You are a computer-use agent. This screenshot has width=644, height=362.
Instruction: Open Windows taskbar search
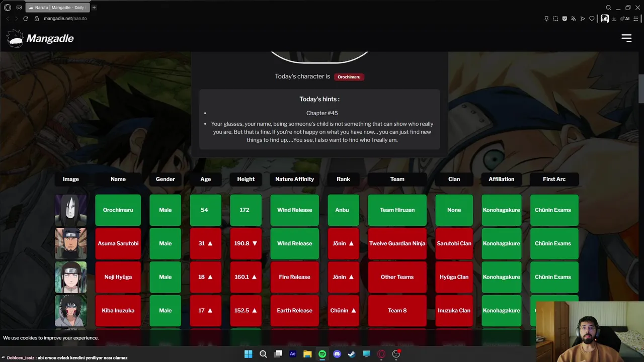[263, 354]
